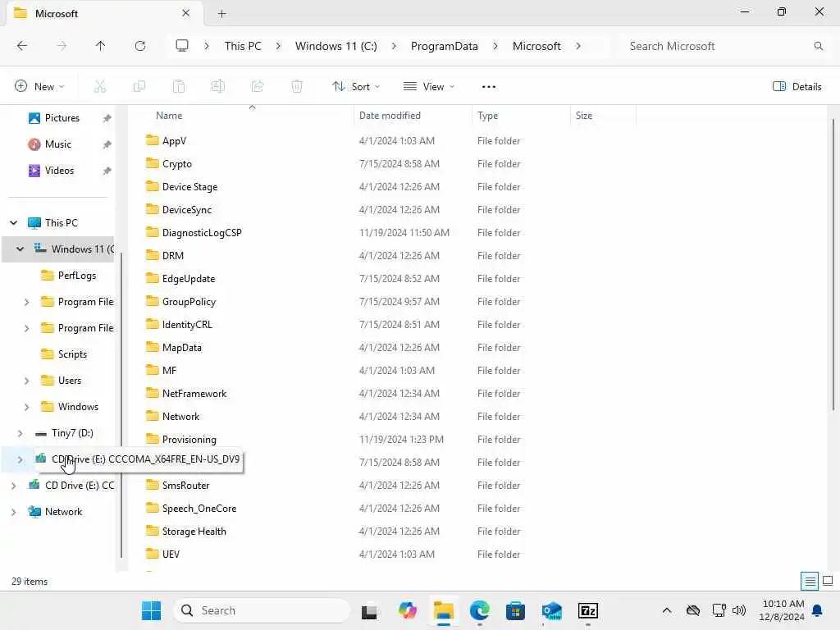Click the search magnifier icon

pyautogui.click(x=818, y=46)
